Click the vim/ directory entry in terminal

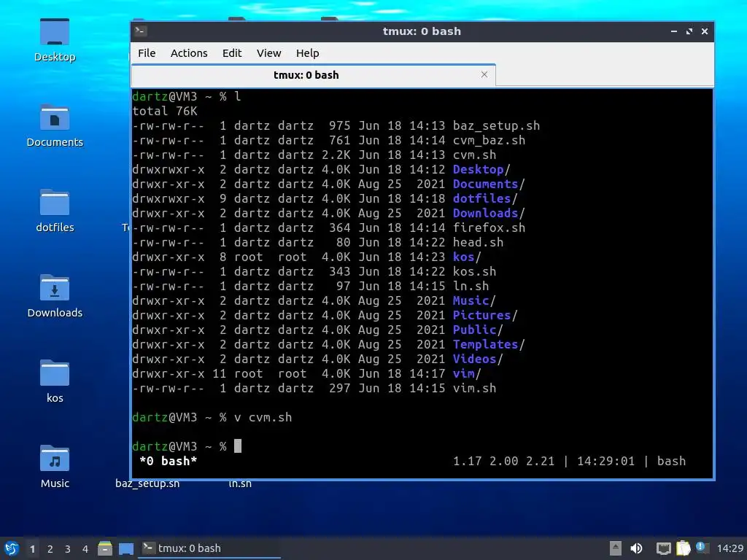(467, 374)
